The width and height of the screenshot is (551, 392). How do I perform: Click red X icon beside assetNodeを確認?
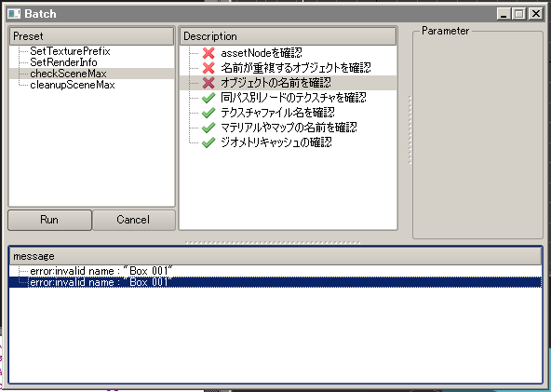(x=208, y=53)
